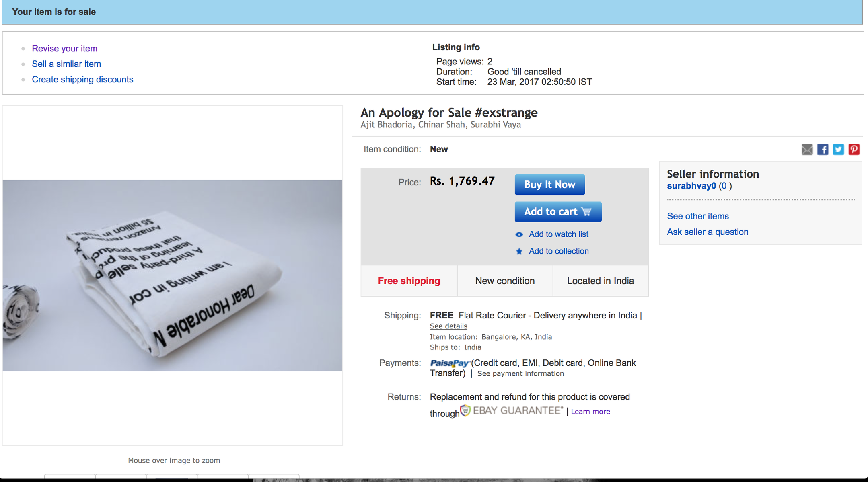The height and width of the screenshot is (482, 868).
Task: Click the eBay Guarantee badge
Action: [x=512, y=411]
